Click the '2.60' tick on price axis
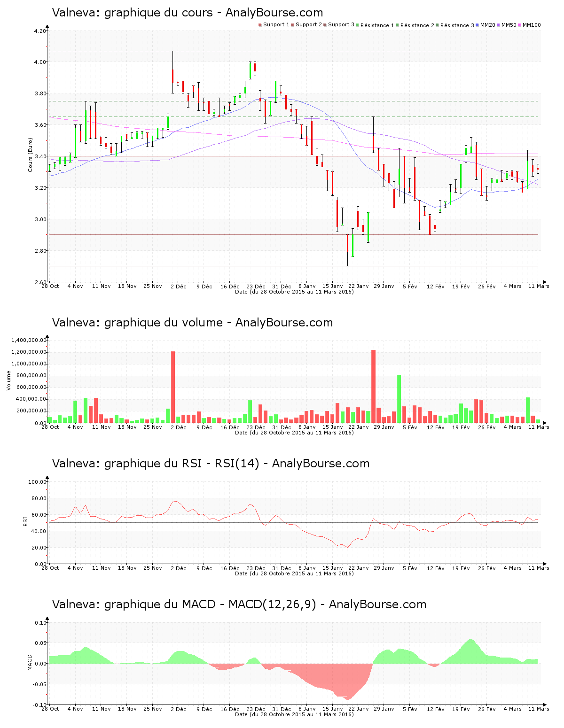 tap(40, 282)
